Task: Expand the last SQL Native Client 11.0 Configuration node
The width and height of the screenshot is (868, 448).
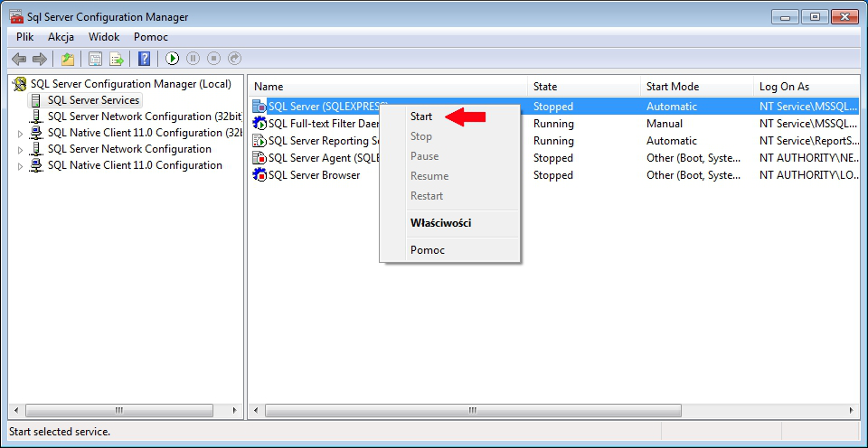Action: coord(21,166)
